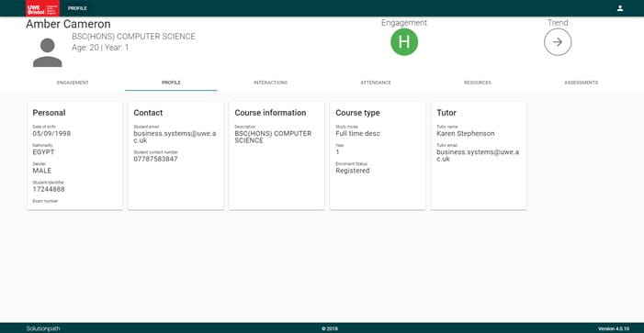Click the trend arrow circle icon
Image resolution: width=644 pixels, height=333 pixels.
coord(558,42)
